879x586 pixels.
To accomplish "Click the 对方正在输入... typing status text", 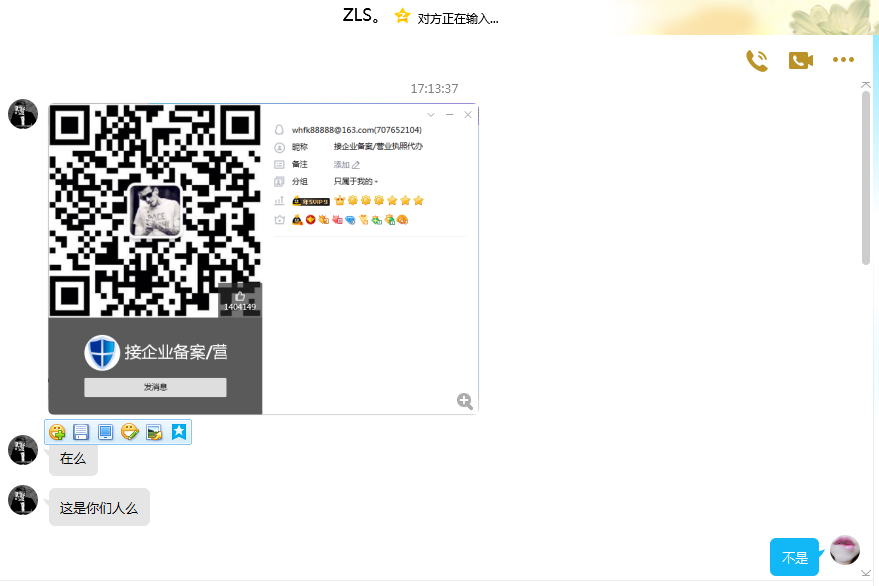I will tap(458, 19).
